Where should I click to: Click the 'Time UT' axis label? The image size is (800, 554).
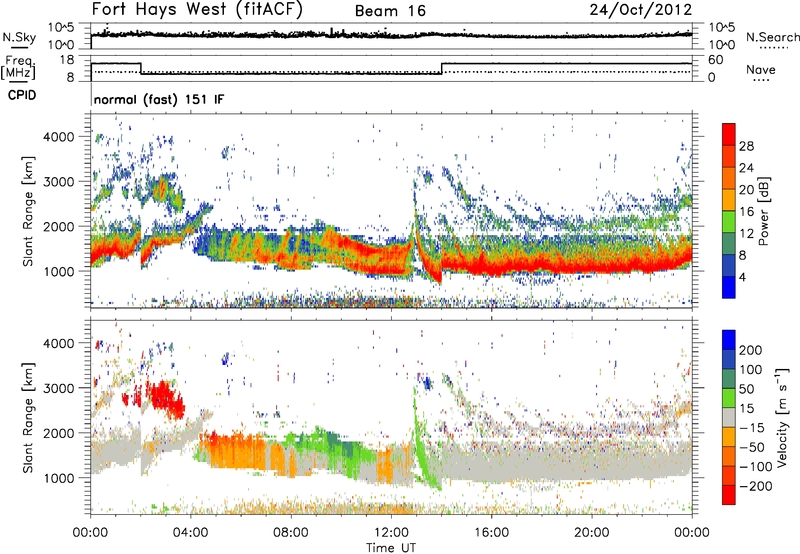391,548
